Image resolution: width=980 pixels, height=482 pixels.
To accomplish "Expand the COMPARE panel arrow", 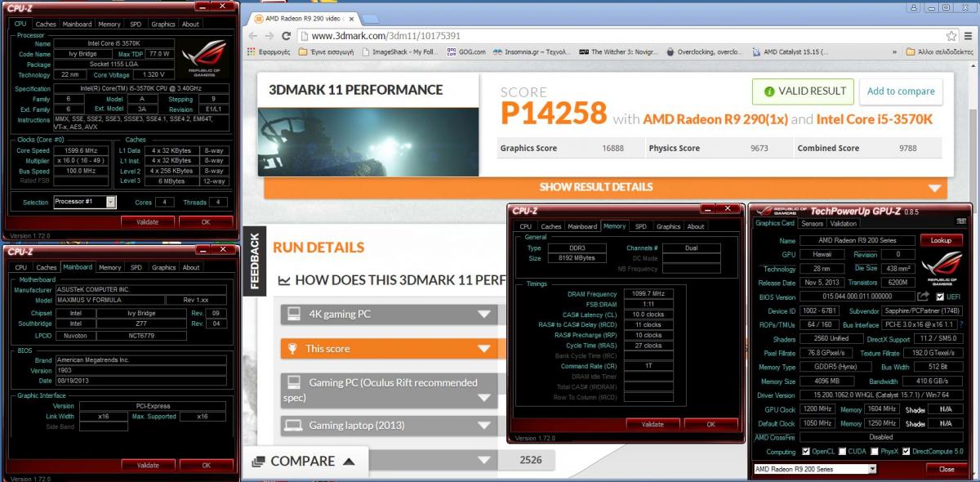I will click(x=349, y=462).
